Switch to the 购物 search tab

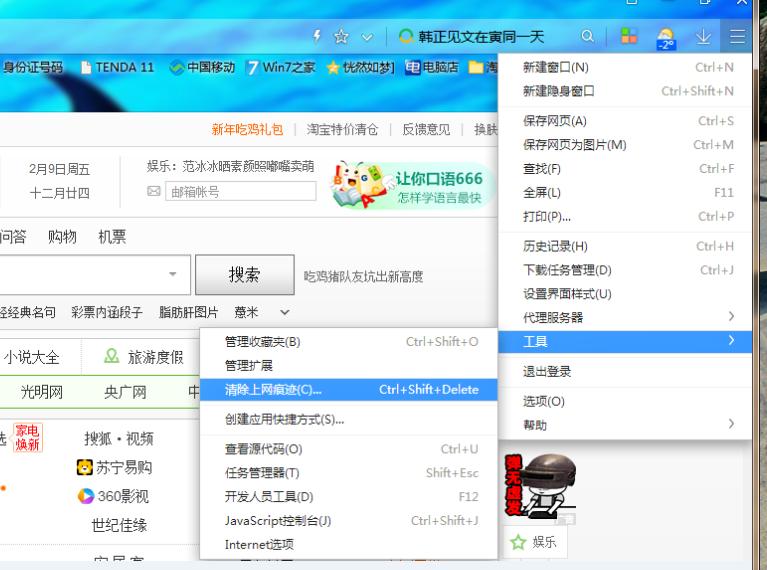pyautogui.click(x=62, y=237)
